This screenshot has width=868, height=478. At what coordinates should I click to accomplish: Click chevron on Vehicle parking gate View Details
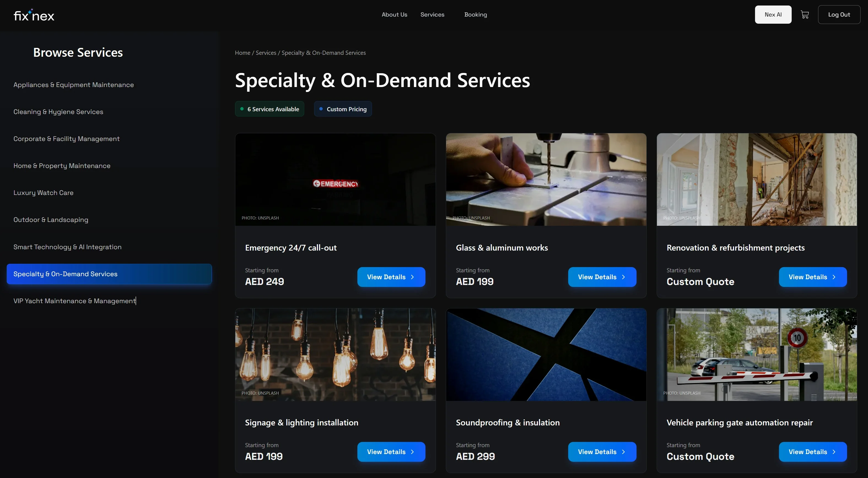pyautogui.click(x=834, y=452)
